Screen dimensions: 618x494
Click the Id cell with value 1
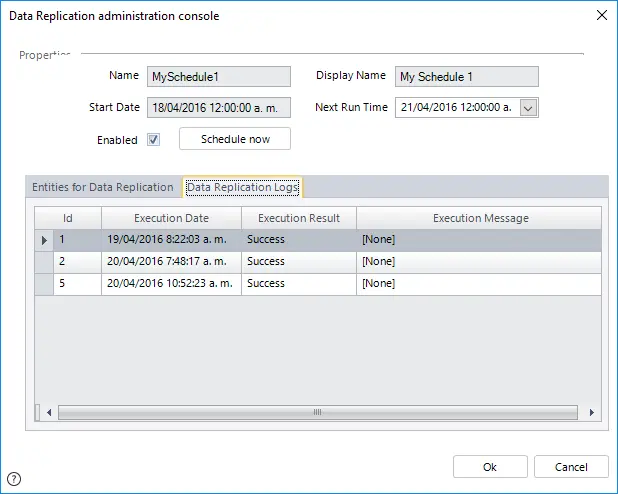77,240
